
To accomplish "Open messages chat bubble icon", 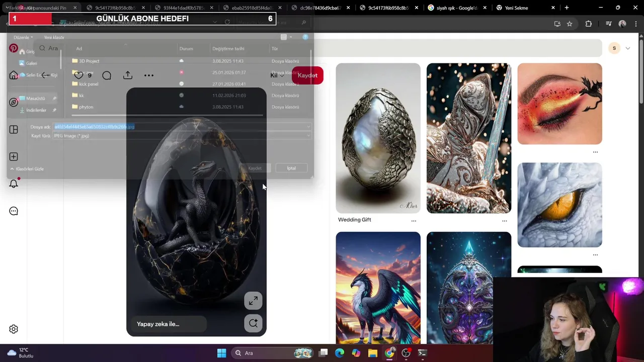I will coord(14,211).
